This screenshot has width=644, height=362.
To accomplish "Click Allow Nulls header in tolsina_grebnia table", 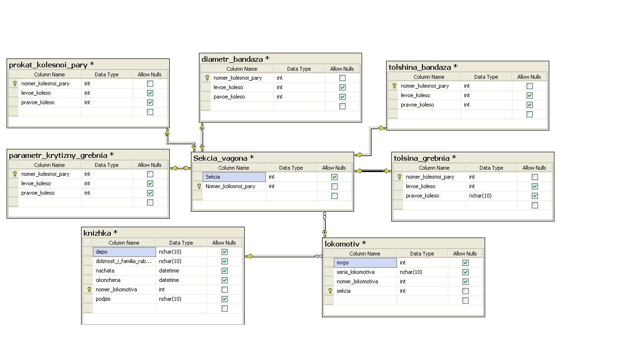I will [535, 168].
